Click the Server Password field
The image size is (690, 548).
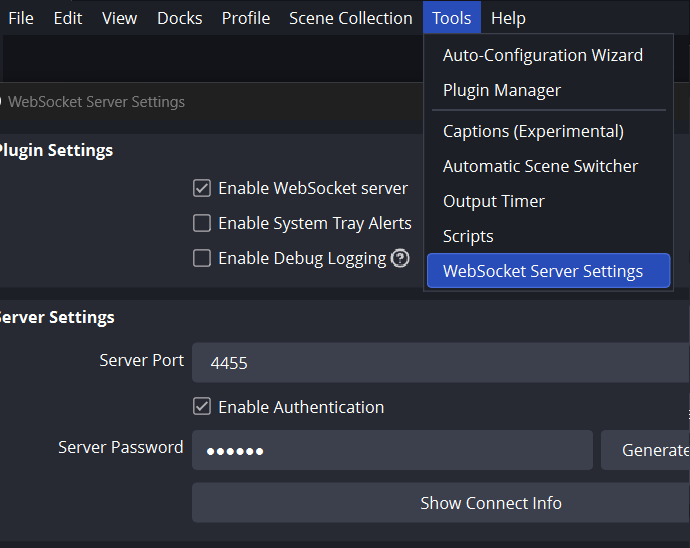(393, 450)
